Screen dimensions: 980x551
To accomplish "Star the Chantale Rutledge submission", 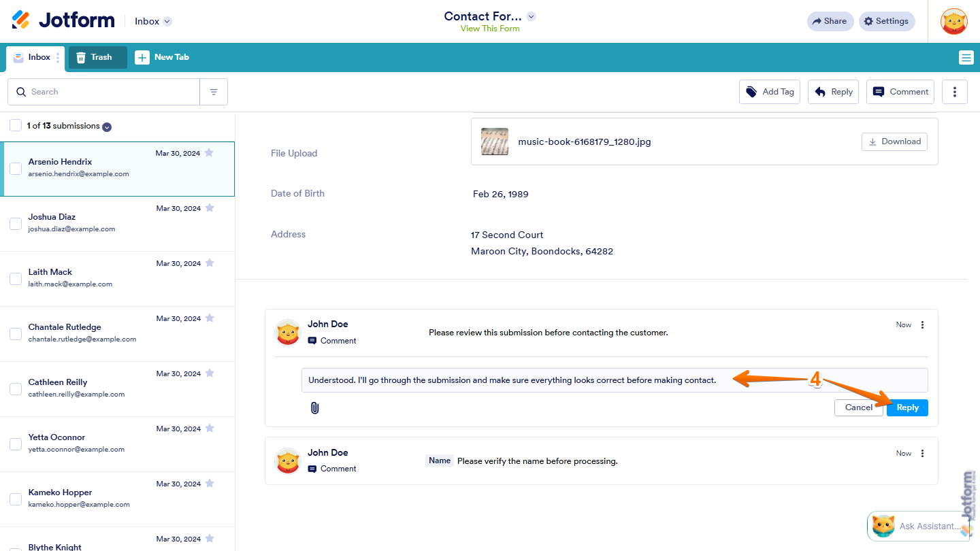I will click(210, 318).
